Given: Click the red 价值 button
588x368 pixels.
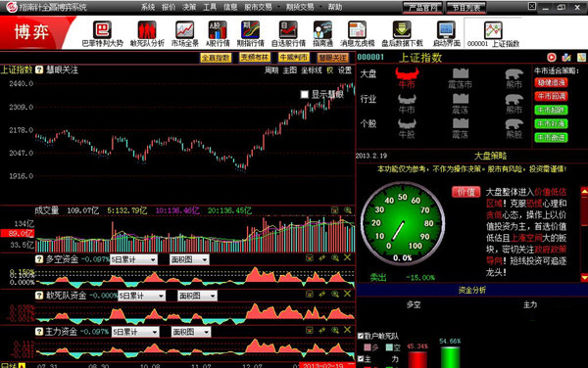Looking at the screenshot, I should pyautogui.click(x=466, y=192).
